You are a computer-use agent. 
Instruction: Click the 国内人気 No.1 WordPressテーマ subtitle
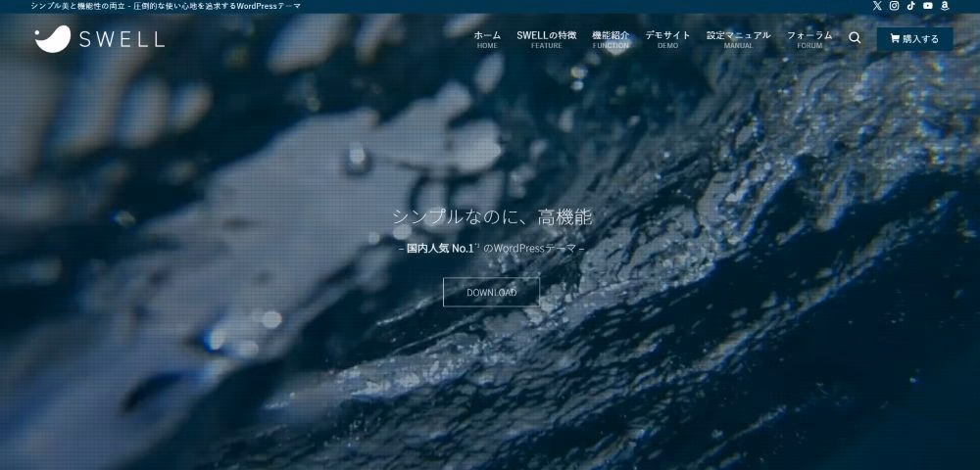point(492,249)
